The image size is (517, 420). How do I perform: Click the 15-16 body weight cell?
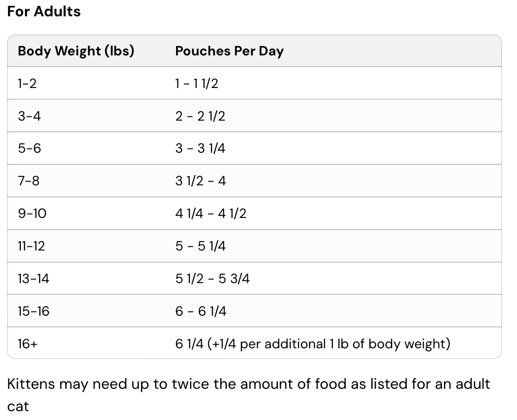(34, 311)
